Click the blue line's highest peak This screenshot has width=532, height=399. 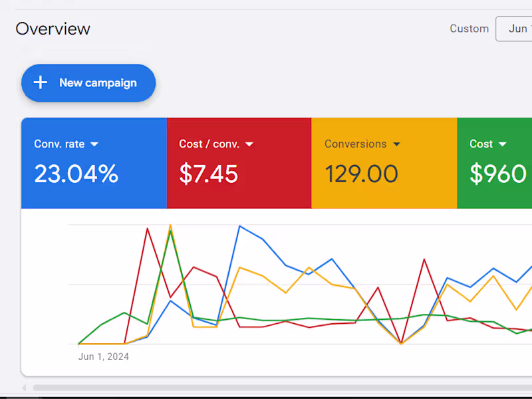pos(239,226)
